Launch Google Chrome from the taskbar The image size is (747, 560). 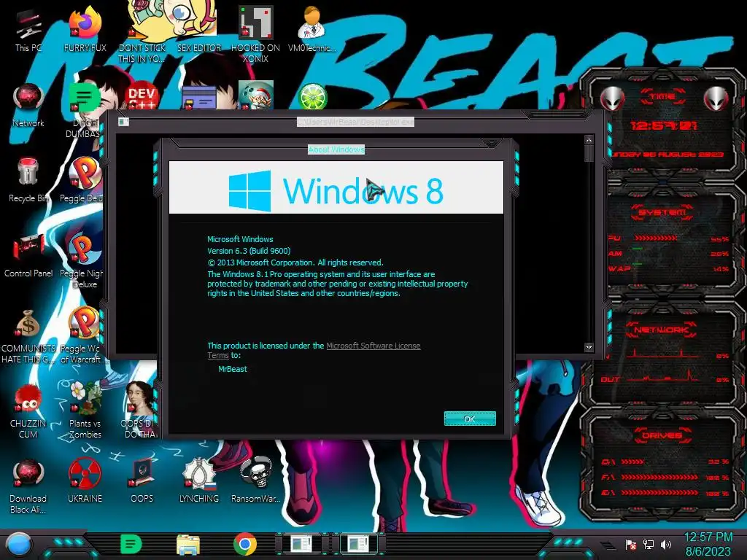coord(245,544)
